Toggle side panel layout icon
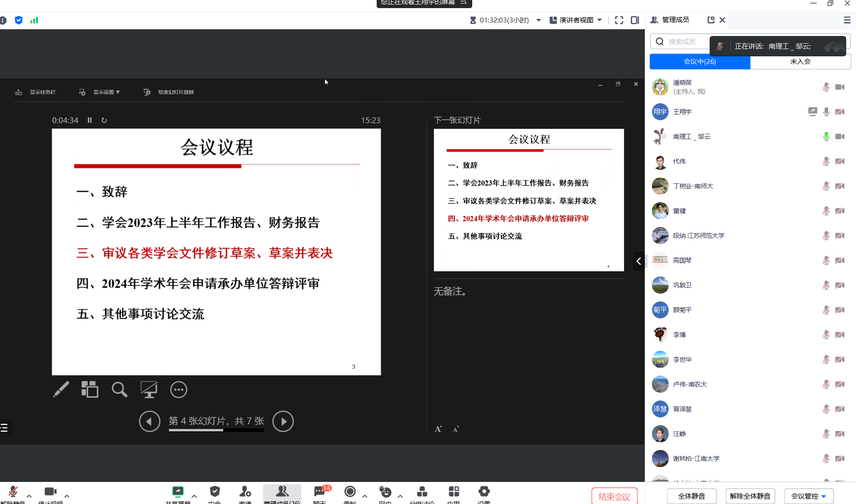857x504 pixels. tap(635, 20)
